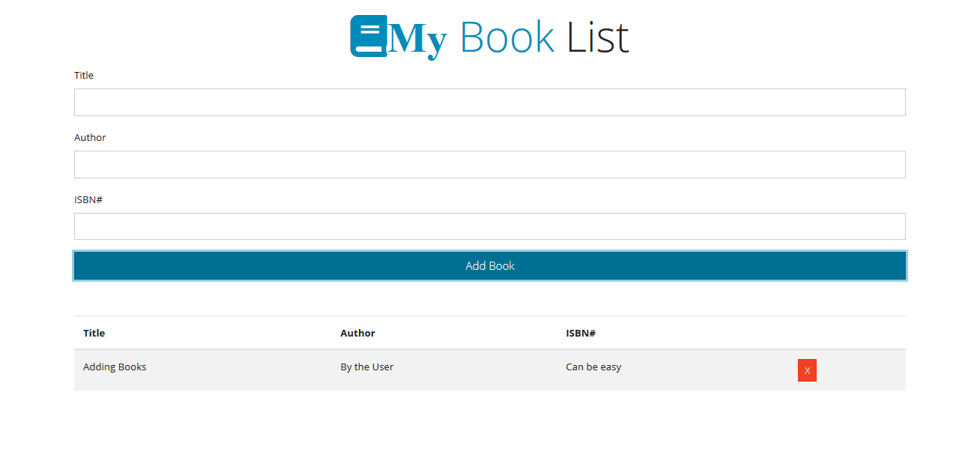Click the ISBN# column header
Viewport: 980px width, 464px height.
point(581,333)
